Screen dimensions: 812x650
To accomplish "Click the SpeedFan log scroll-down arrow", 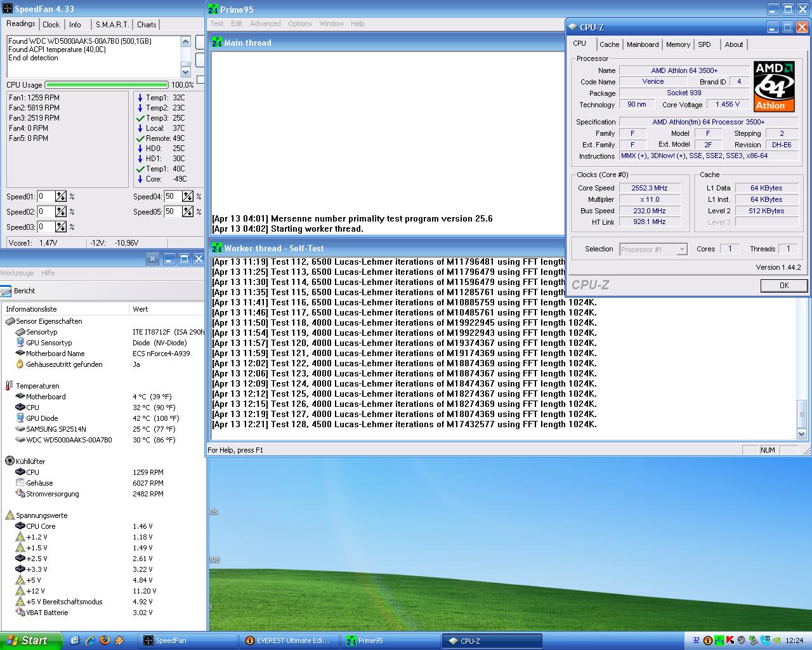I will [x=186, y=72].
